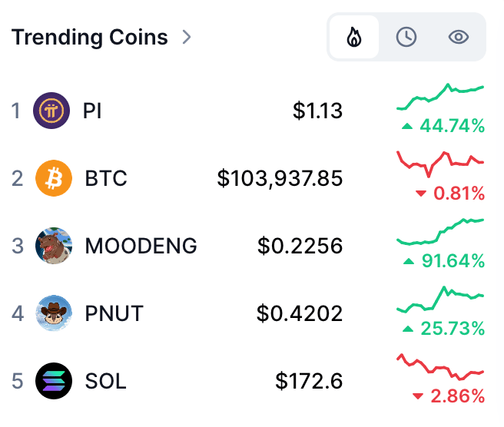The width and height of the screenshot is (504, 427).
Task: Click MOODENG 91.64% gain indicator
Action: point(444,261)
